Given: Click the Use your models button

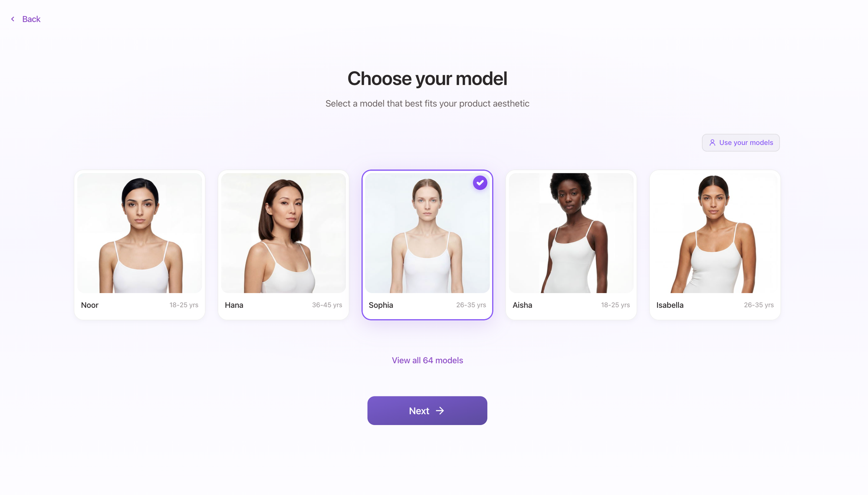Looking at the screenshot, I should coord(741,143).
